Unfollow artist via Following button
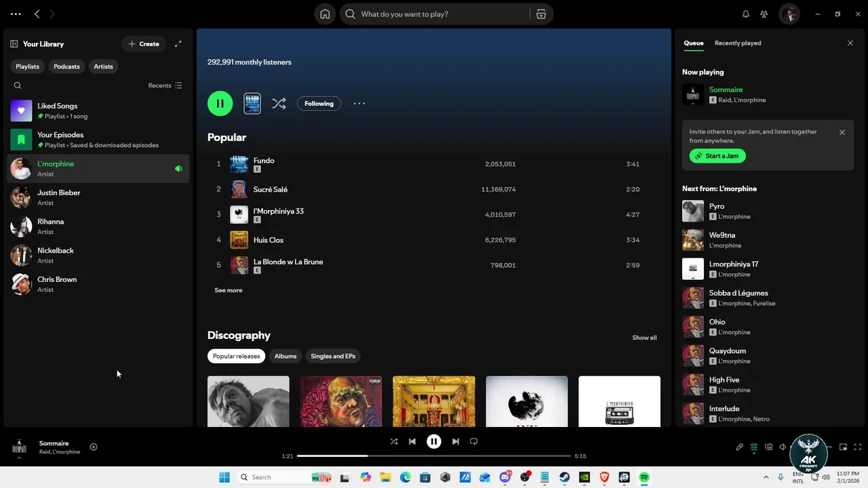The height and width of the screenshot is (488, 868). click(x=319, y=104)
